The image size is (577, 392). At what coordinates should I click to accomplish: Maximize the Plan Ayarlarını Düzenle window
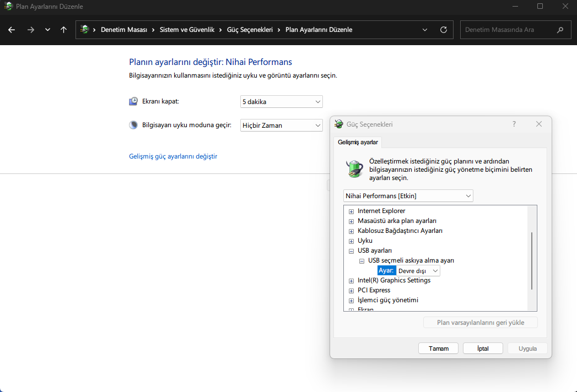tap(540, 6)
